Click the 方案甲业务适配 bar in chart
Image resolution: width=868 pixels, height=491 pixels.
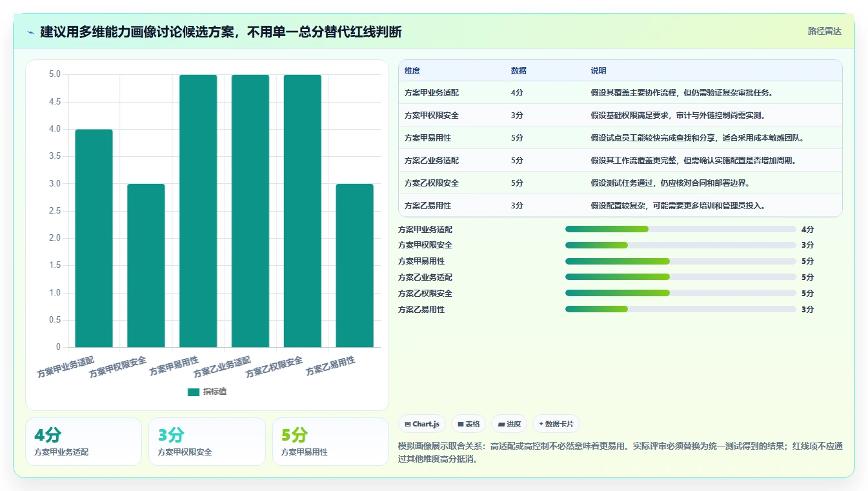pos(94,238)
